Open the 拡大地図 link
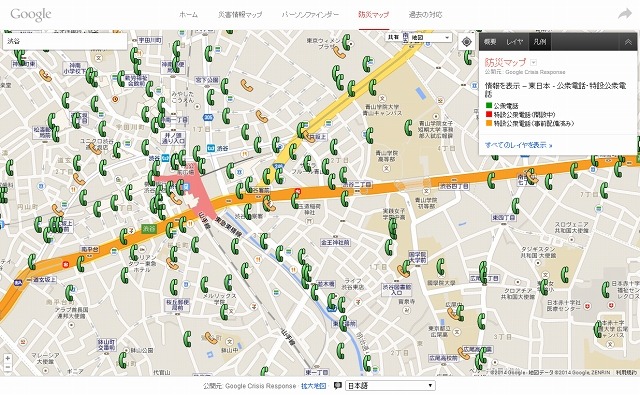The width and height of the screenshot is (640, 395). coord(313,386)
